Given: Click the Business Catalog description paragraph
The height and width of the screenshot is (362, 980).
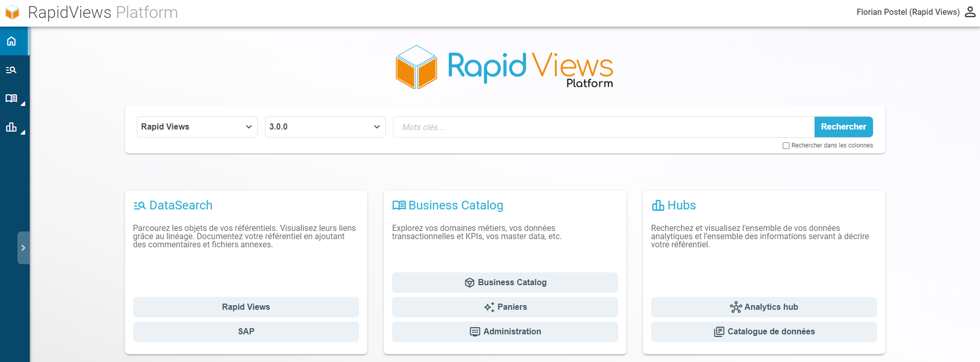Looking at the screenshot, I should (476, 232).
